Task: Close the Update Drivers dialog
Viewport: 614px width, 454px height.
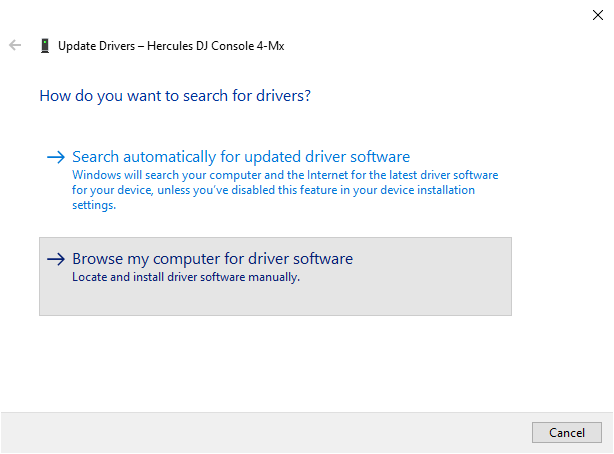Action: (598, 15)
